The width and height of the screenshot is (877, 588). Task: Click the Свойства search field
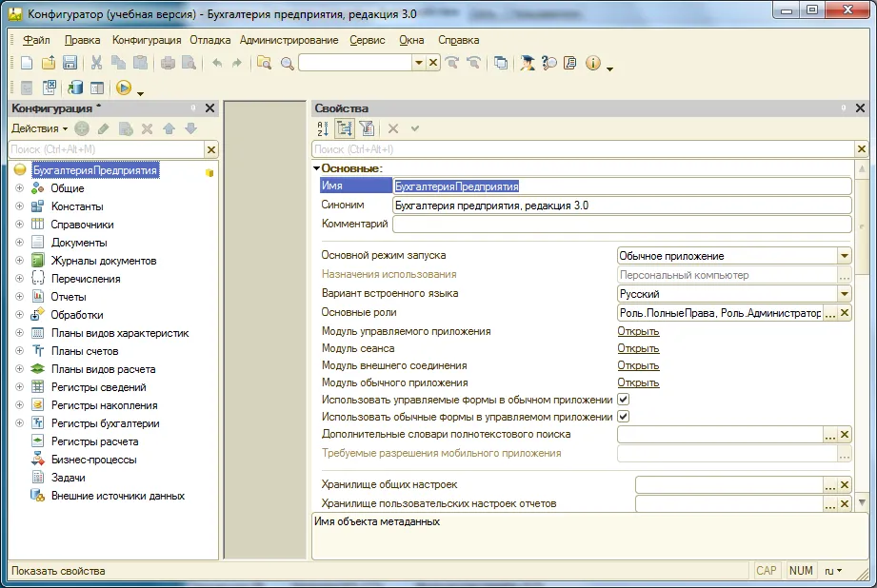[x=583, y=149]
